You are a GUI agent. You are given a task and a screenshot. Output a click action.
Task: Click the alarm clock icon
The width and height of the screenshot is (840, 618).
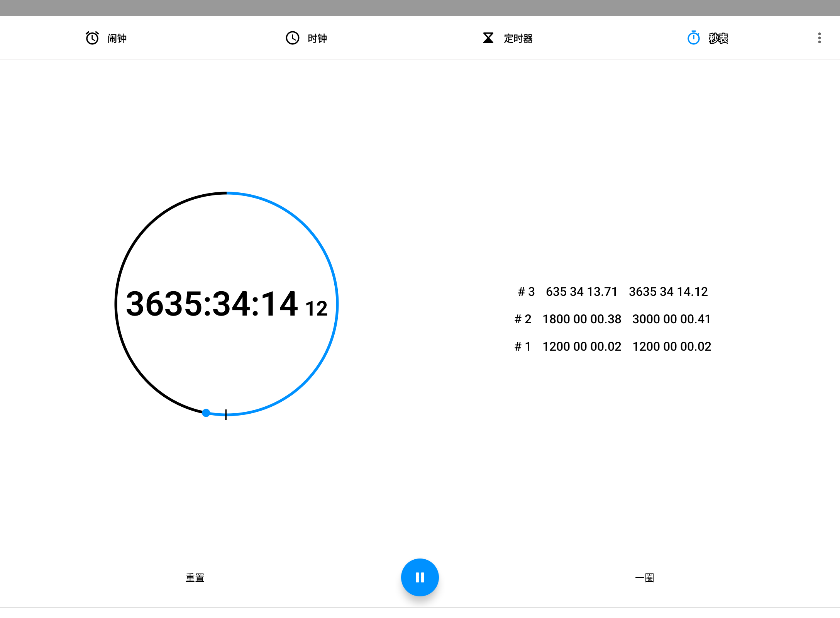point(92,38)
